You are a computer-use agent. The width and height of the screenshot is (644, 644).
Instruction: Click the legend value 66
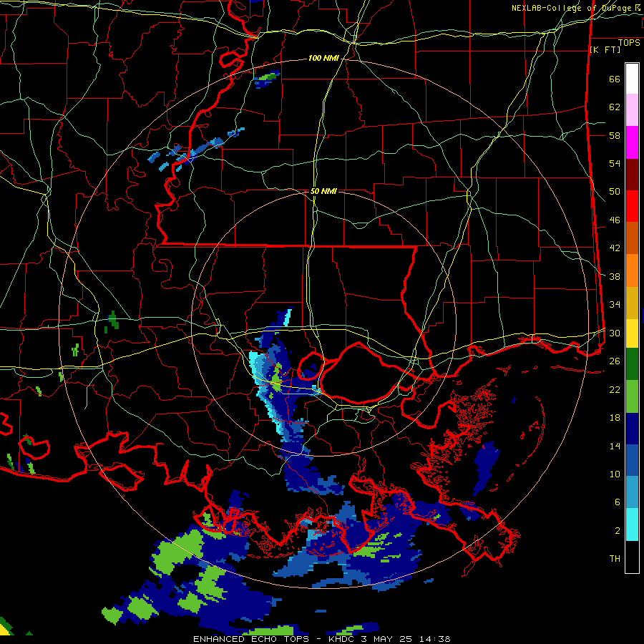(x=615, y=79)
